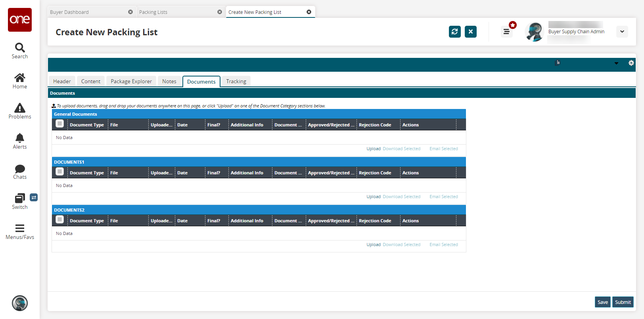Click the Search icon in sidebar

(x=20, y=48)
